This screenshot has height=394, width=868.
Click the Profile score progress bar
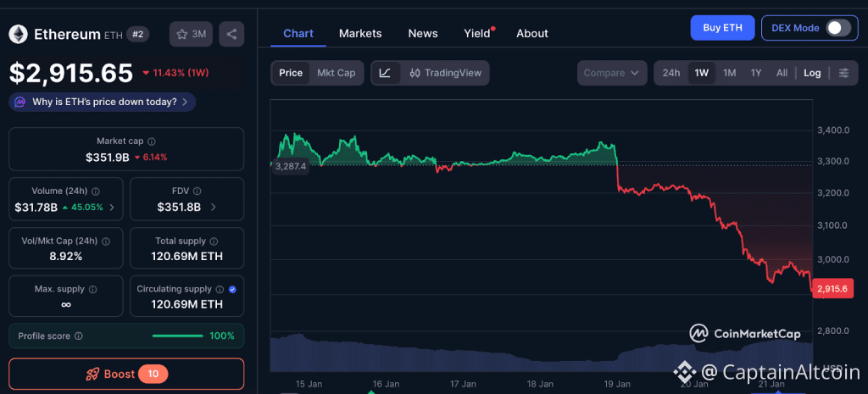177,336
